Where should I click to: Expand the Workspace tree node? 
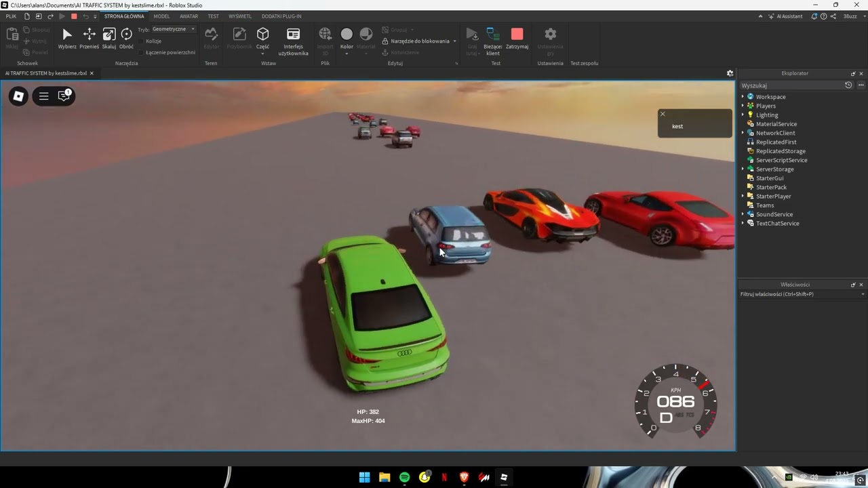(743, 97)
